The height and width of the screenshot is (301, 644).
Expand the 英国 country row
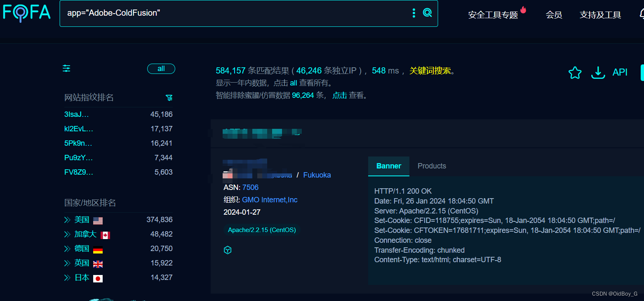click(x=68, y=263)
